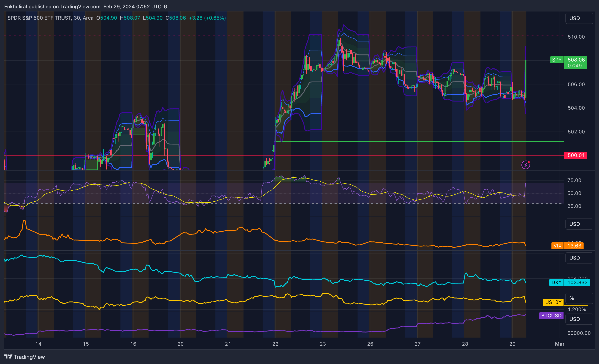Click the 510.00 price scale label
The image size is (599, 364).
(x=576, y=37)
